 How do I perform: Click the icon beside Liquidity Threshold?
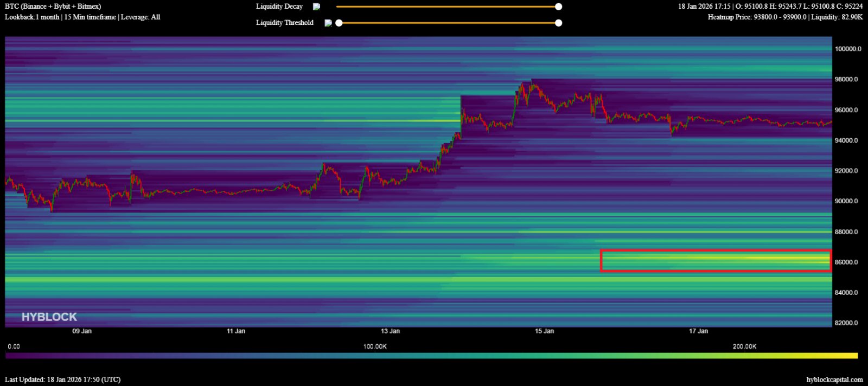click(328, 23)
